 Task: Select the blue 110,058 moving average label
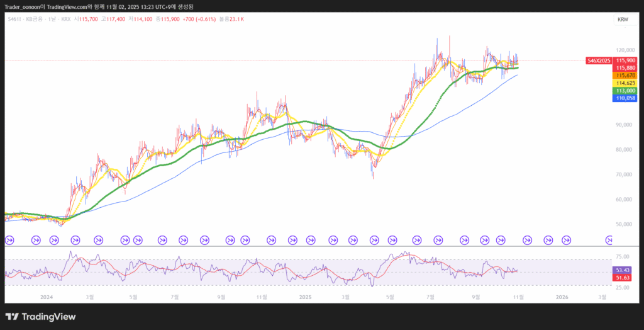(625, 98)
